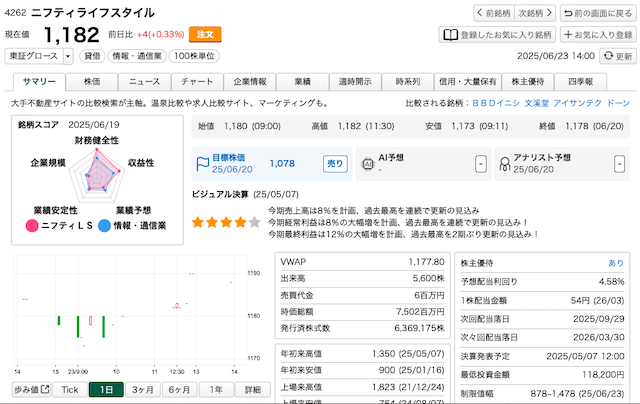Viewport: 640px width, 404px height.
Task: Open 信用・大量保有 tab
Action: (468, 82)
